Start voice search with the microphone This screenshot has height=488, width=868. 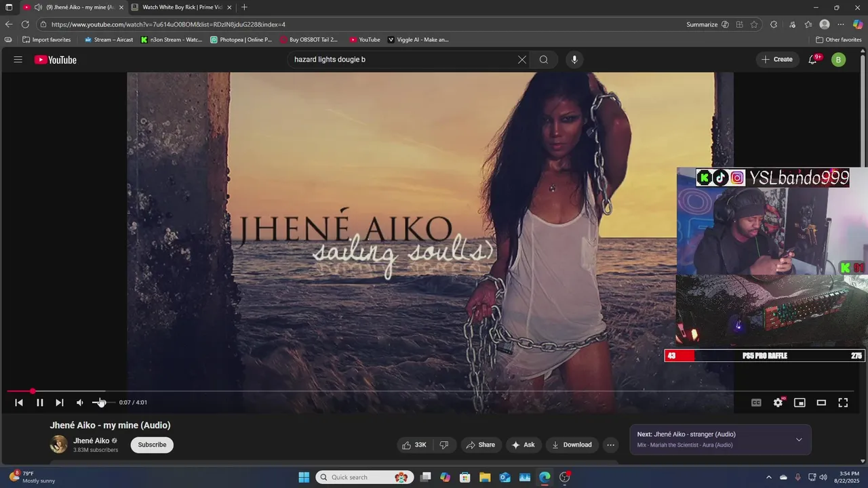pyautogui.click(x=574, y=60)
